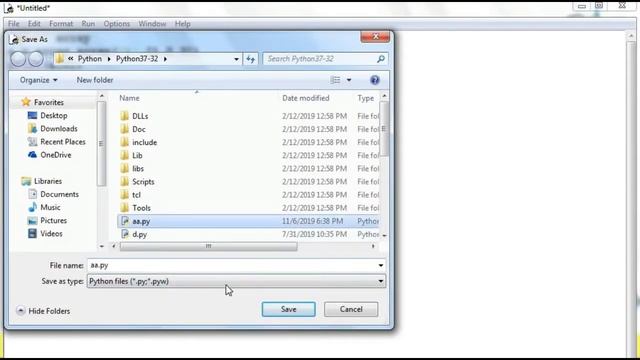Open Music library

pyautogui.click(x=50, y=207)
